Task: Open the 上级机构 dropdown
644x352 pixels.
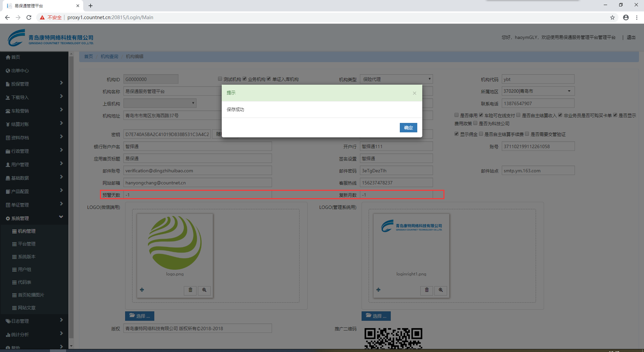Action: [x=160, y=103]
